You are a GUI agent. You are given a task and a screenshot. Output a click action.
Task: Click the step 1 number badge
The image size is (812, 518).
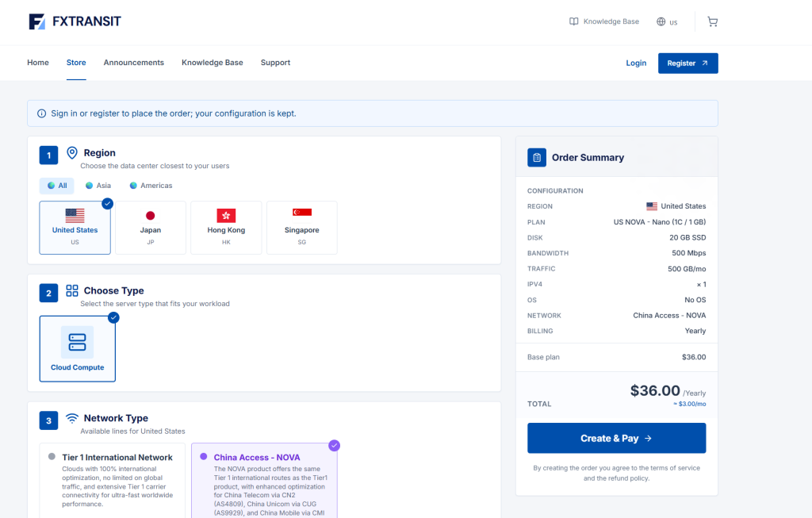point(48,155)
